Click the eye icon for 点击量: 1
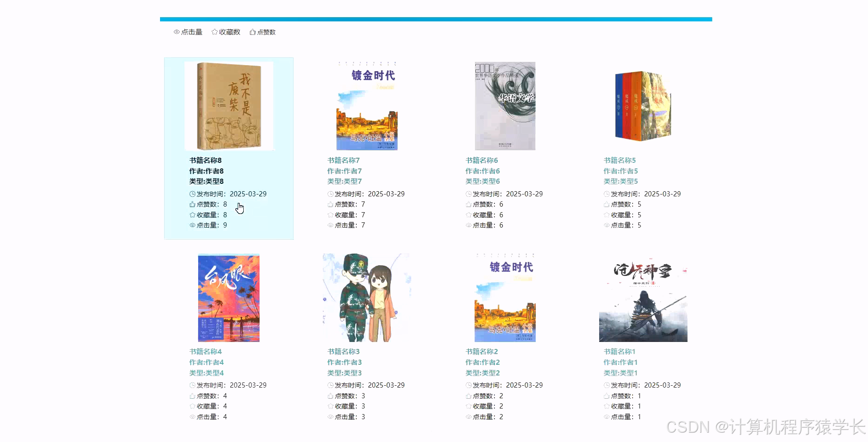The height and width of the screenshot is (442, 868). [607, 417]
